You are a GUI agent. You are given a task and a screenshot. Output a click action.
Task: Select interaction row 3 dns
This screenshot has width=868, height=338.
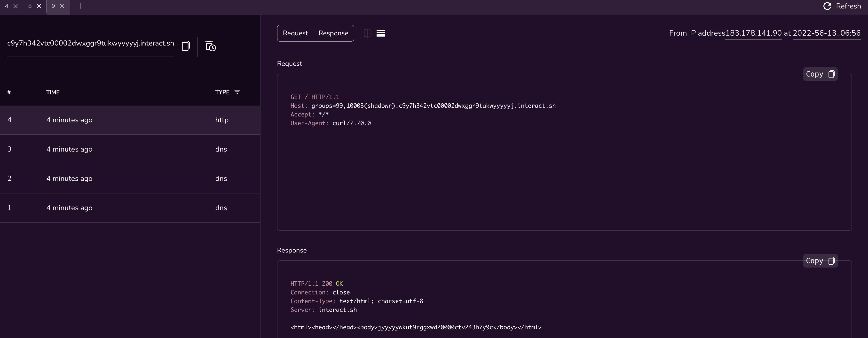pyautogui.click(x=130, y=149)
